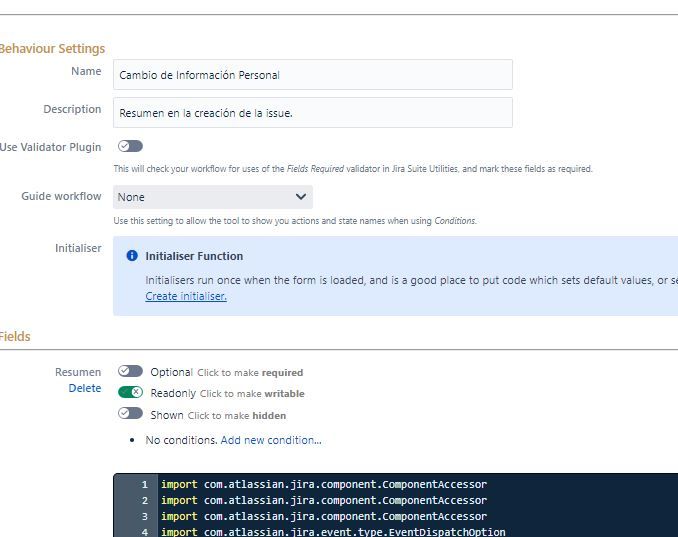
Task: Click code line 4 import EventDispatchOption
Action: coord(333,532)
